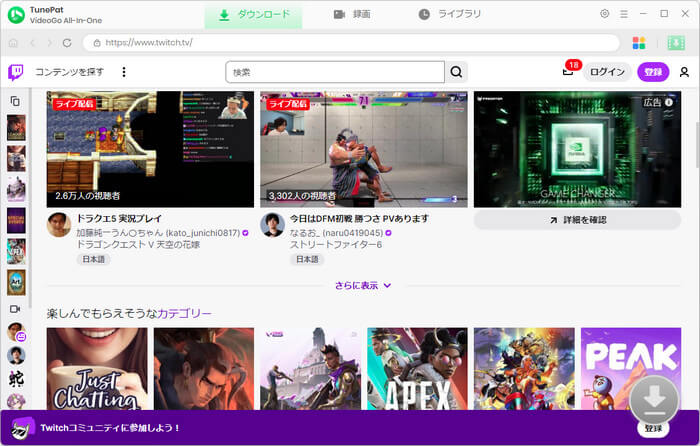
Task: Open 今日はDFM初戦 stream title
Action: tap(359, 218)
